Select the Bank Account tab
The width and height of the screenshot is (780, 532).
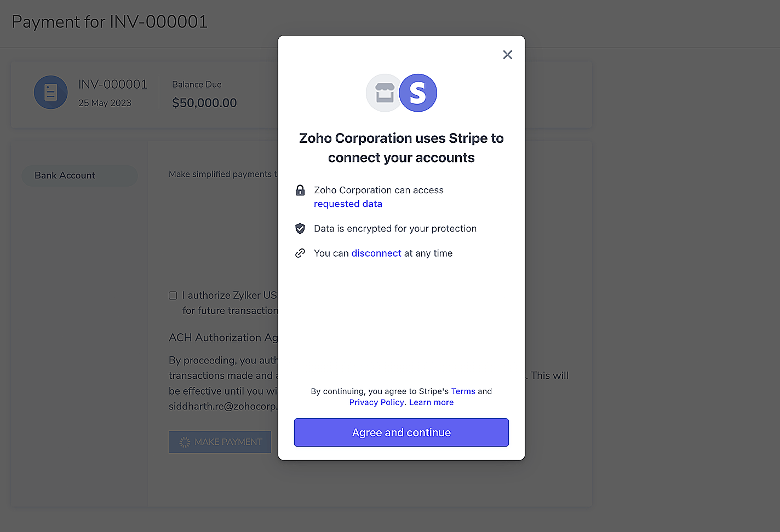click(x=79, y=175)
